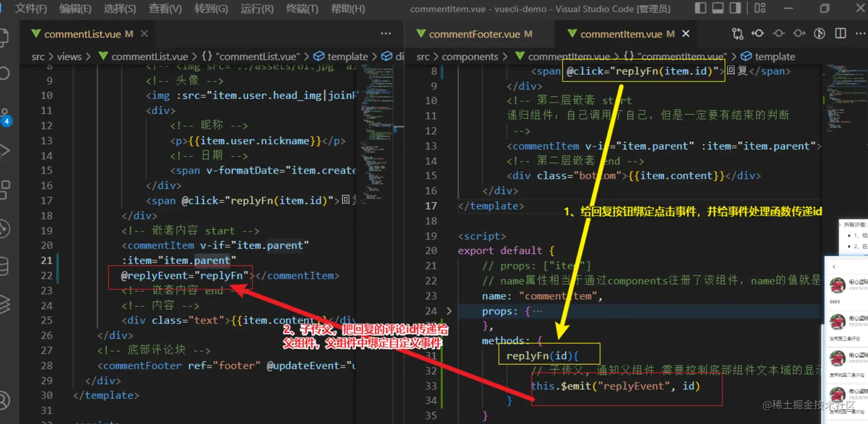Open the Customize Layout icon

coord(760,8)
